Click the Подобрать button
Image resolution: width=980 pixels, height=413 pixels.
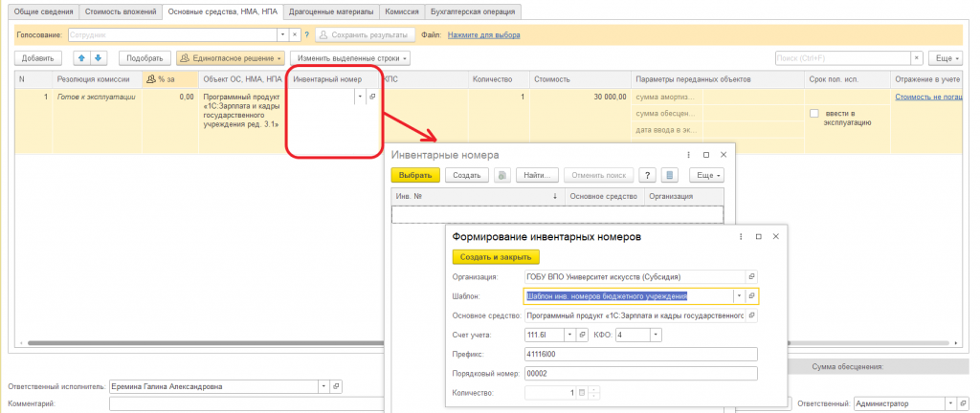[145, 58]
